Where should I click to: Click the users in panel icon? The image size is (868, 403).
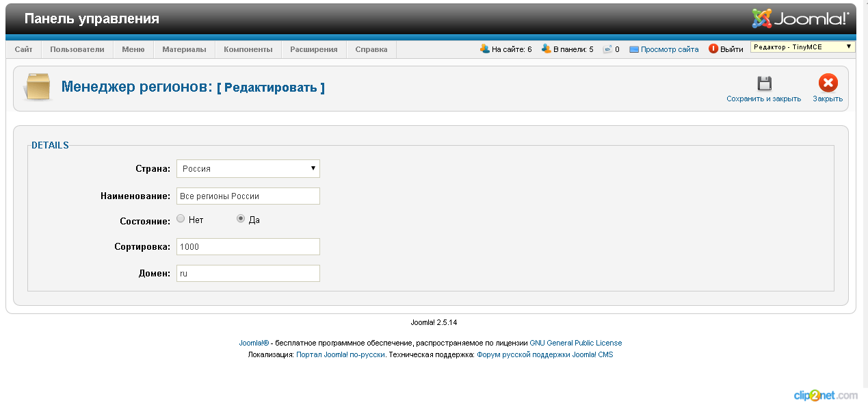tap(547, 49)
